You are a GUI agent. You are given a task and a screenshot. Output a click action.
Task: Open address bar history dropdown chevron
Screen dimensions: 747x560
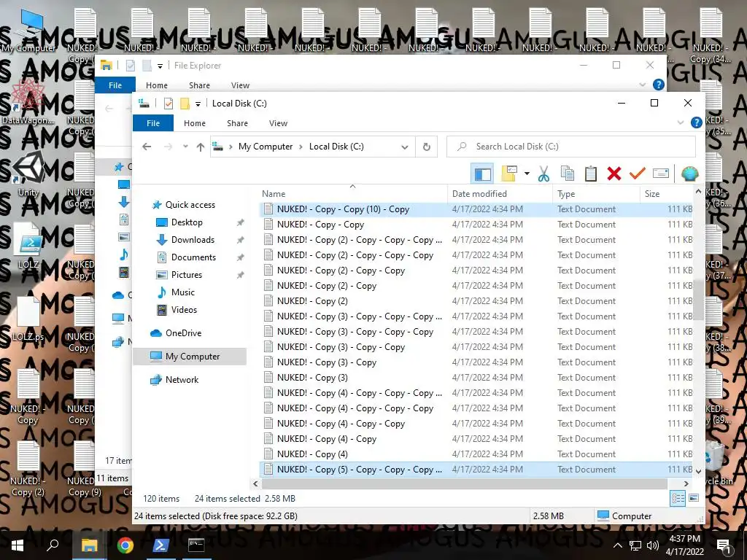(404, 147)
